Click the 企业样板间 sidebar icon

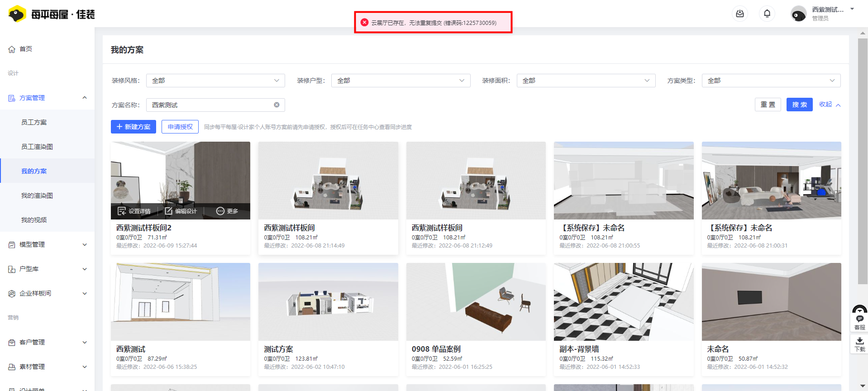(x=12, y=294)
